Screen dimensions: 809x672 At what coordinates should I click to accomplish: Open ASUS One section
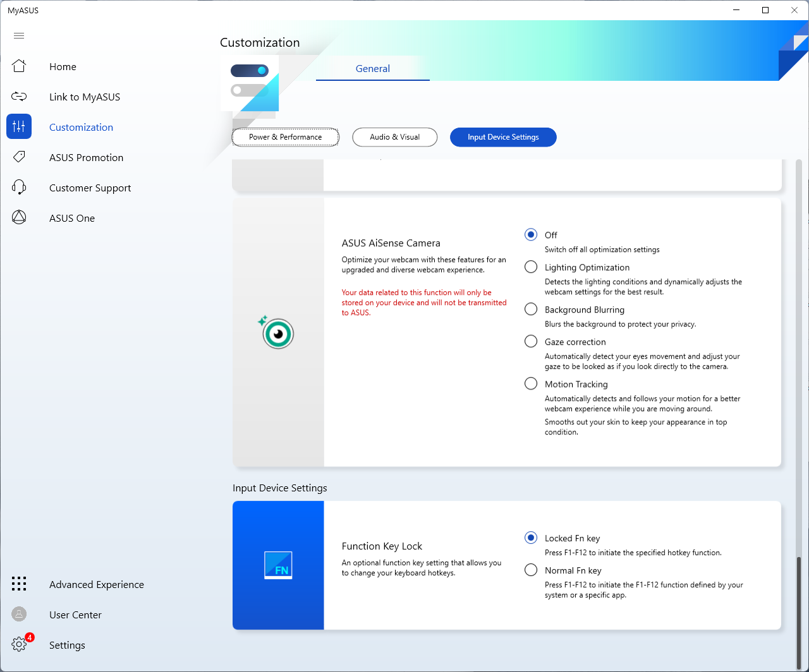pyautogui.click(x=72, y=218)
